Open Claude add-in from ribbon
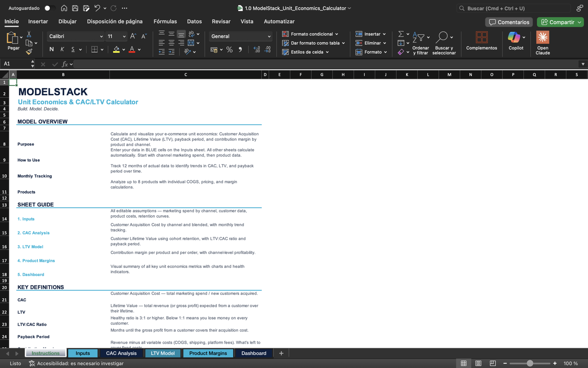588x368 pixels. (542, 38)
